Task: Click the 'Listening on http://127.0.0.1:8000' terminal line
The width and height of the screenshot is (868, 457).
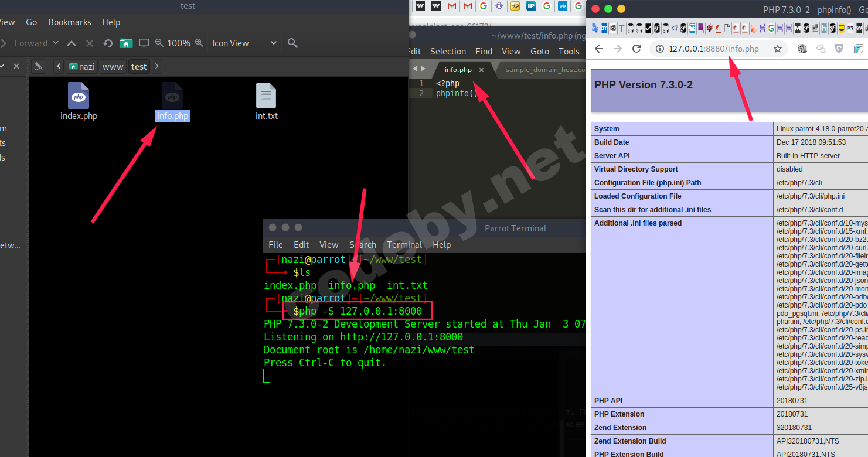Action: point(363,337)
